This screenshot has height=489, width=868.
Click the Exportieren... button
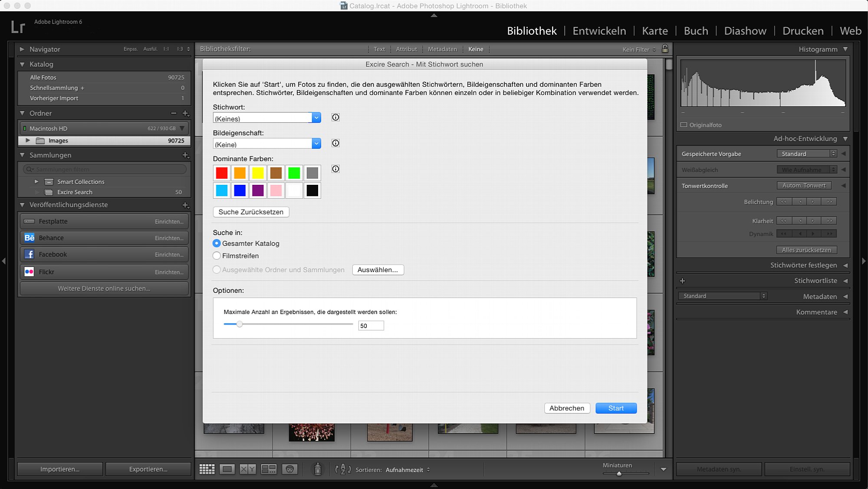(x=148, y=469)
